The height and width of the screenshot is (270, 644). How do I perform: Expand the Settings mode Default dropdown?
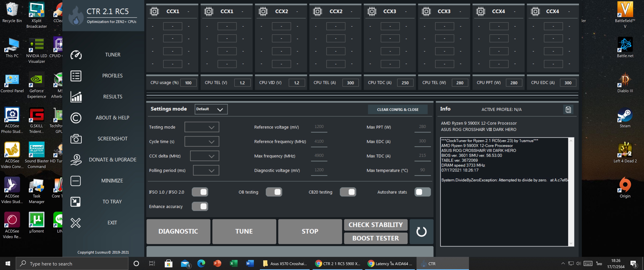tap(211, 109)
